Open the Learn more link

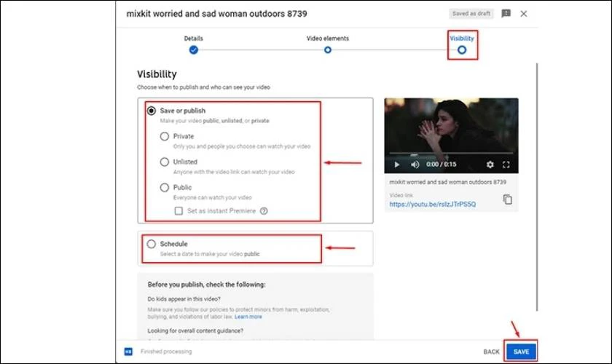248,317
